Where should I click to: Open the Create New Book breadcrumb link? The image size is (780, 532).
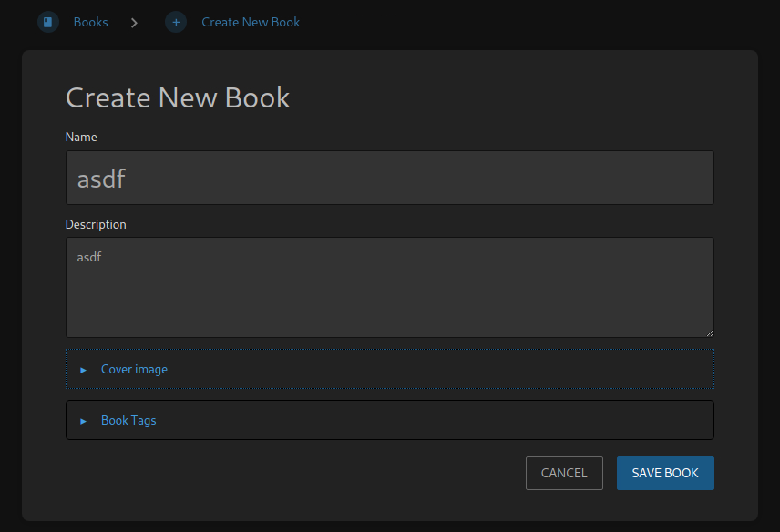[251, 22]
